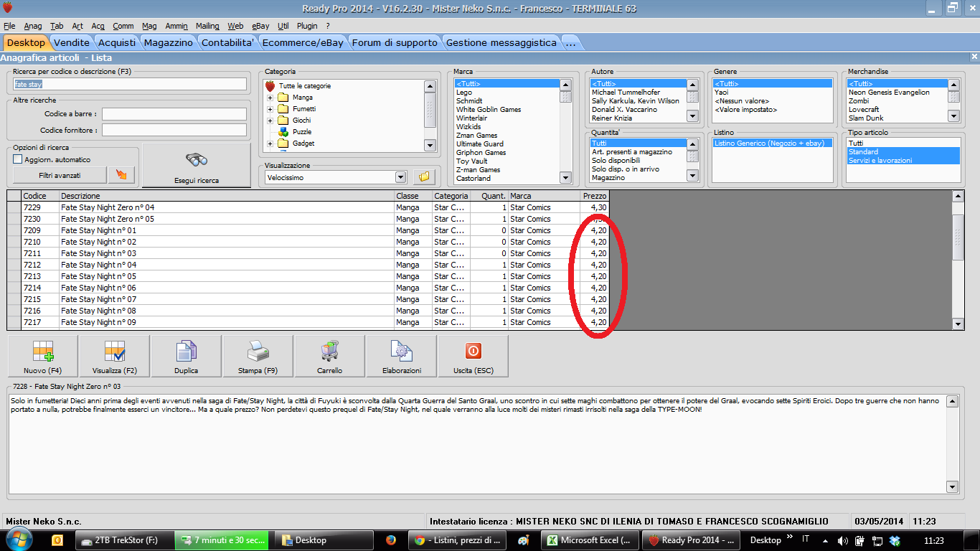This screenshot has height=551, width=980.
Task: Close the Anagrafica articoli panel with its X
Action: (974, 57)
